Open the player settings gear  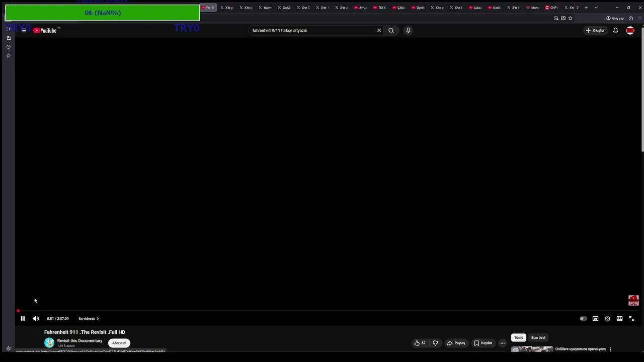tap(607, 318)
